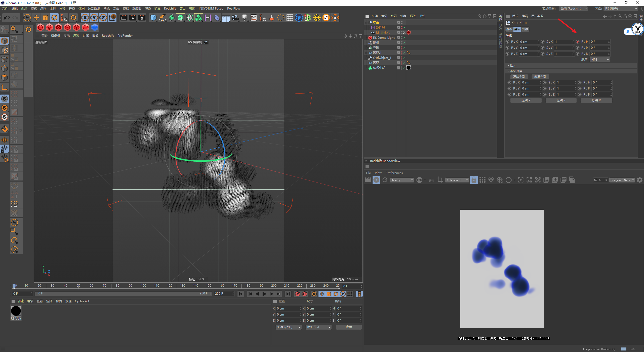Click the RS Volume material swatch
This screenshot has width=644, height=352.
16,311
